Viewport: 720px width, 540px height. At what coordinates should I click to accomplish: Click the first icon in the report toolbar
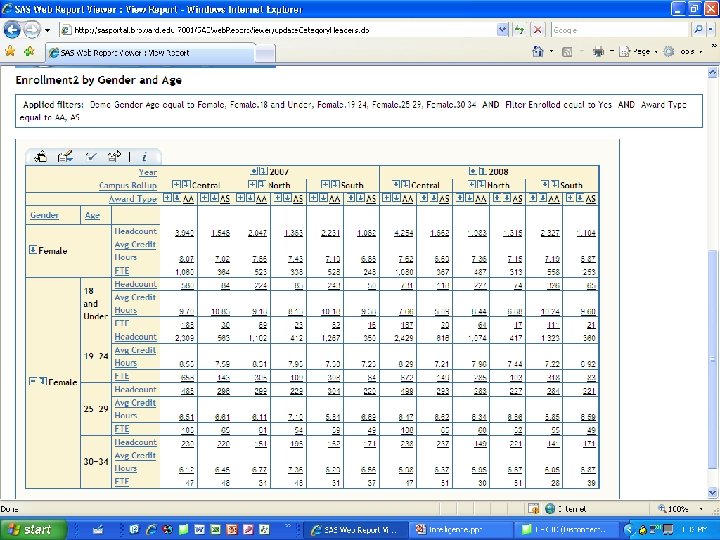tap(41, 156)
